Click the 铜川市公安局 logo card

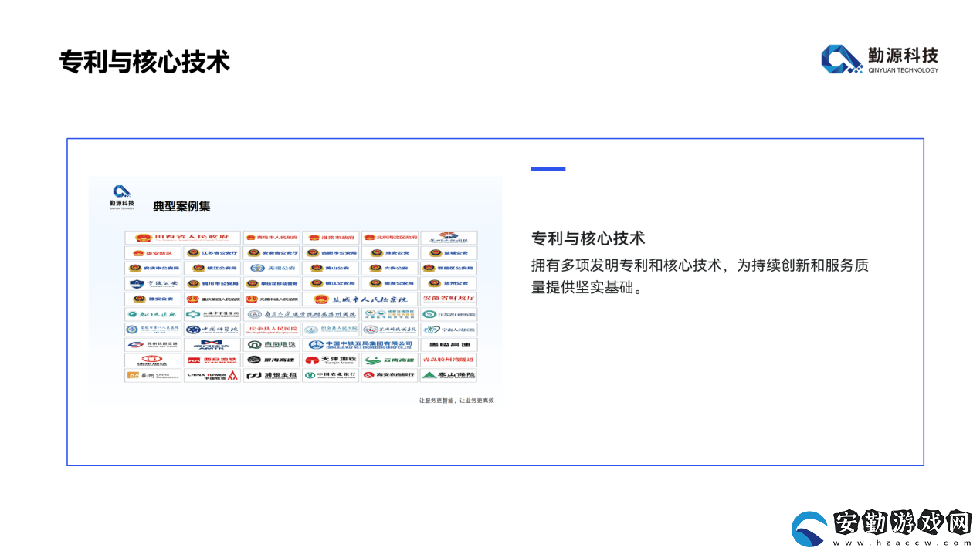212,283
